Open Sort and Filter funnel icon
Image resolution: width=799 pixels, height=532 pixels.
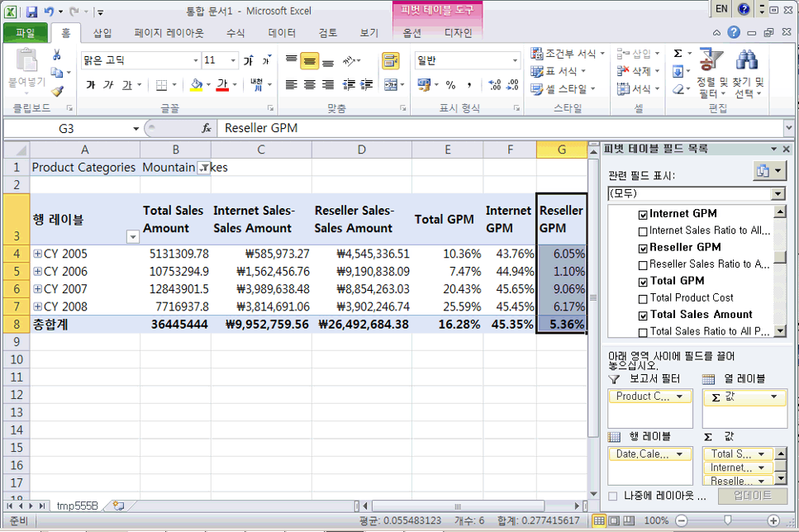coord(711,59)
